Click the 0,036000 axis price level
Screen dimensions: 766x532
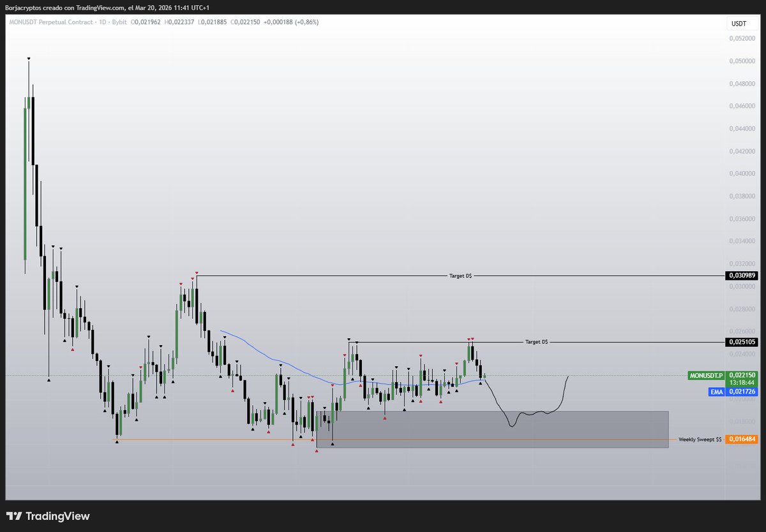point(741,219)
